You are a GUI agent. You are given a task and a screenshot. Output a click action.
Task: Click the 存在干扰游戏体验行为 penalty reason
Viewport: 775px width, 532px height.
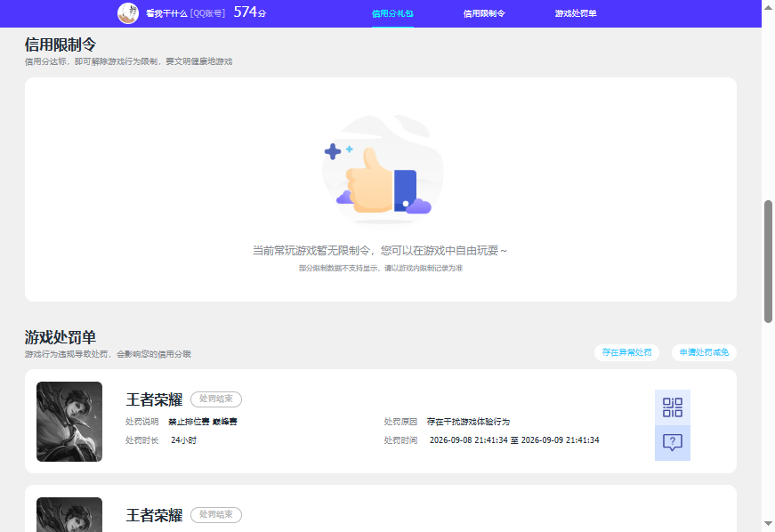click(468, 422)
